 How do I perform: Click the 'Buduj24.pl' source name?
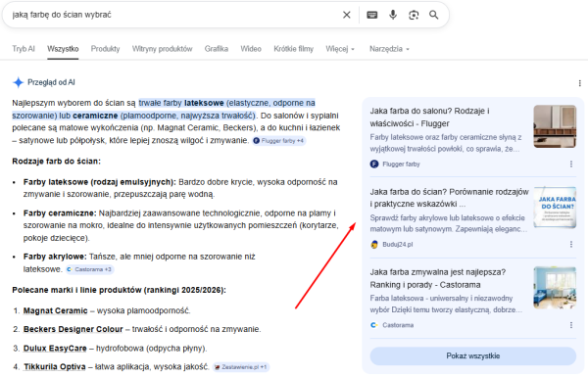coord(398,245)
